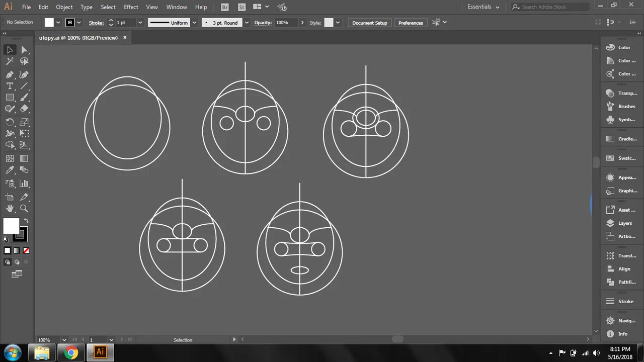
Task: Select the Rectangle tool
Action: pyautogui.click(x=10, y=98)
